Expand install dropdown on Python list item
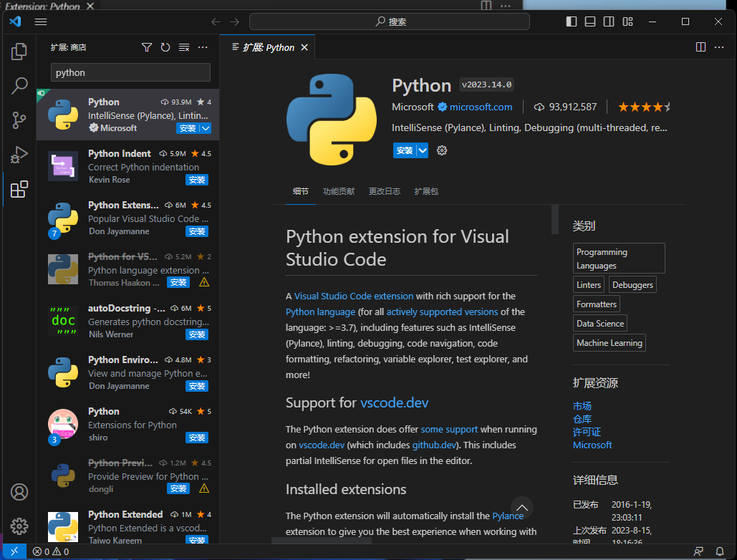This screenshot has height=560, width=737. click(x=206, y=128)
